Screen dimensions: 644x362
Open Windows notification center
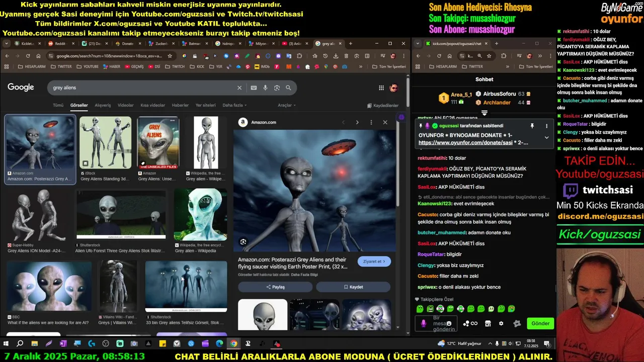(547, 344)
